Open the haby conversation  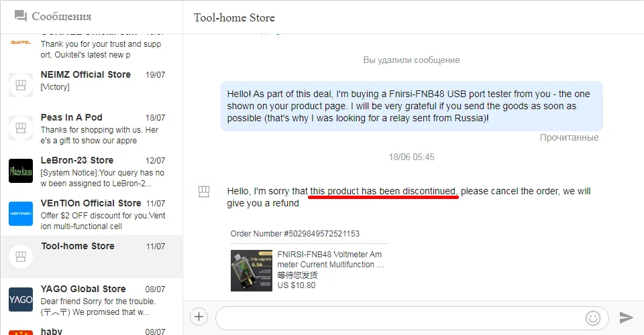pos(92,329)
